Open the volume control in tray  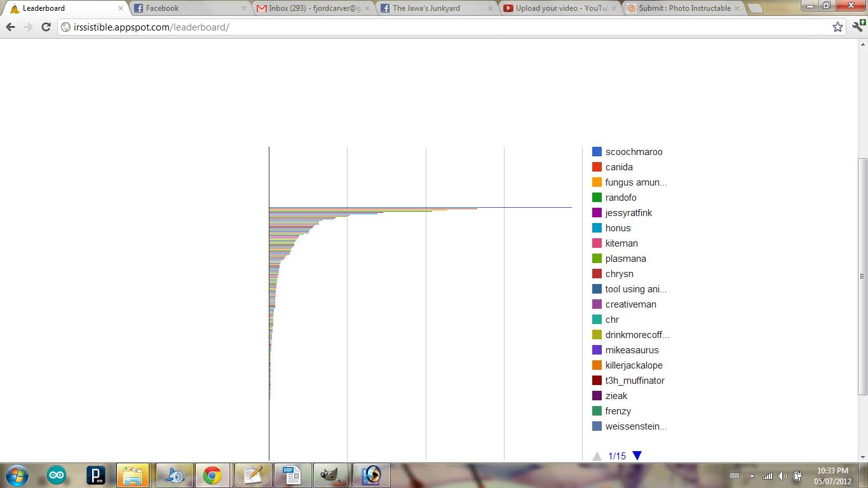click(782, 476)
